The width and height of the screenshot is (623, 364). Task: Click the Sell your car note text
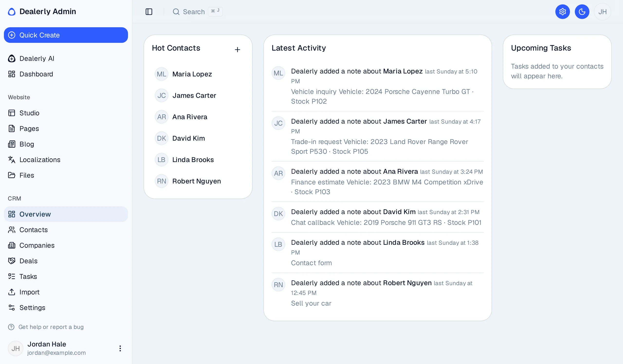311,303
